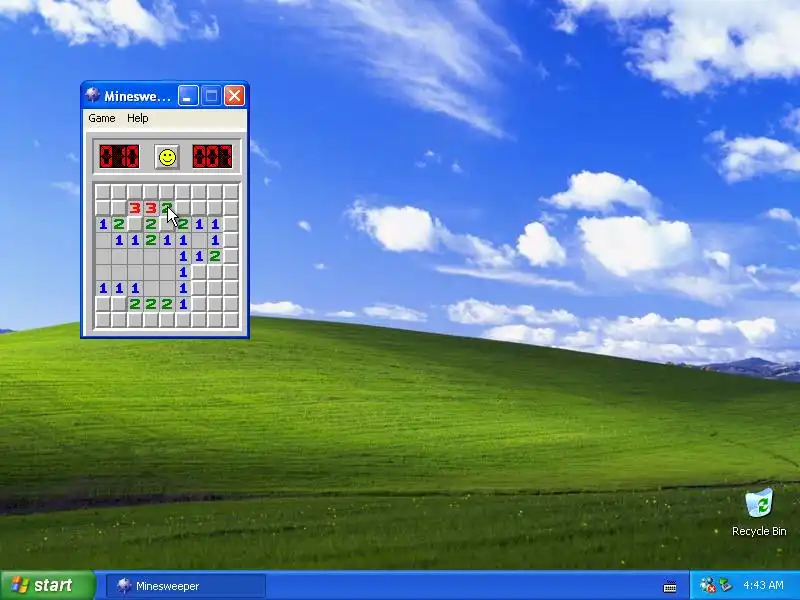The width and height of the screenshot is (800, 600).
Task: Click the red timer display
Action: 212,157
